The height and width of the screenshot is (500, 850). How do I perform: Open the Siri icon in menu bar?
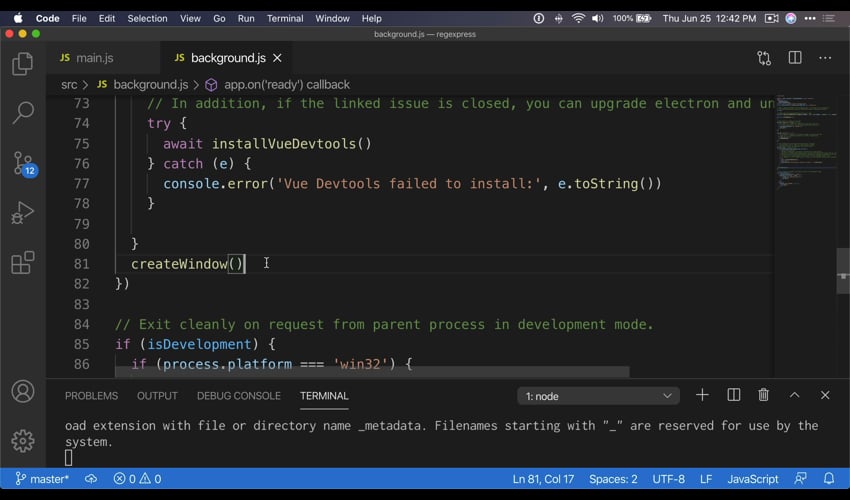point(791,18)
